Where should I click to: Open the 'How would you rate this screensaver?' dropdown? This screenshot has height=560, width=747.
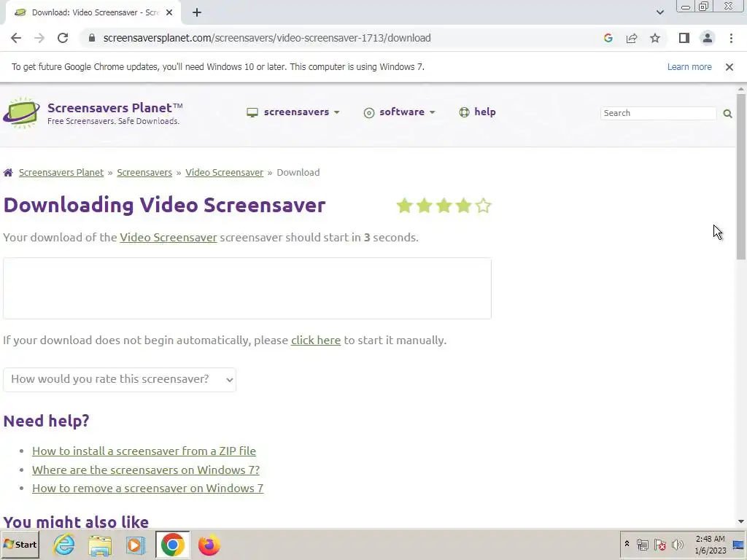click(x=120, y=379)
